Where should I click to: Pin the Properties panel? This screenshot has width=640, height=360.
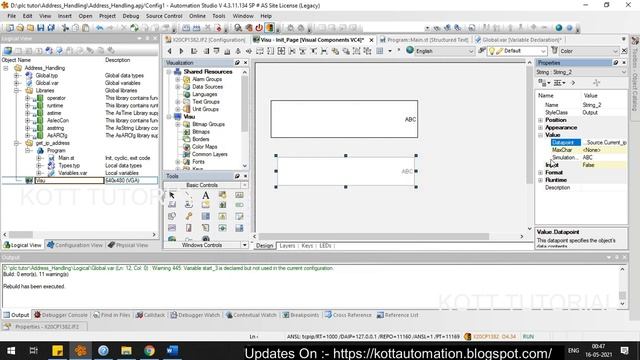(x=616, y=62)
